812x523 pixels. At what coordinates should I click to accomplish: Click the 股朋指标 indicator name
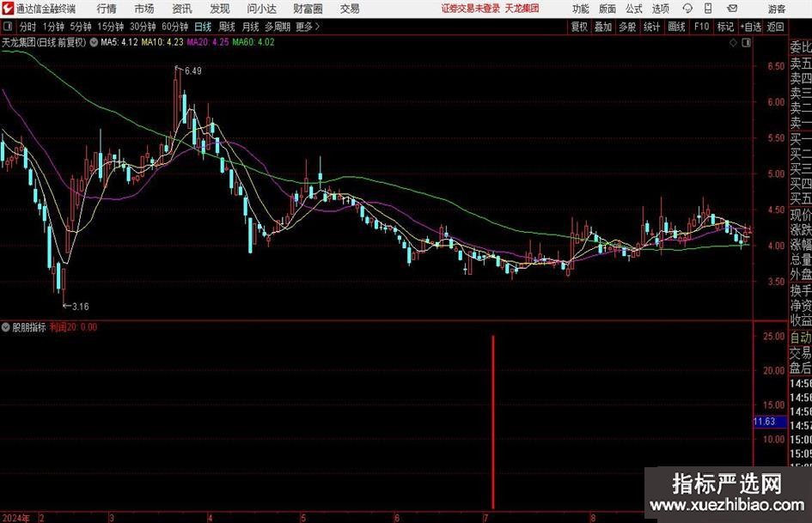tap(29, 326)
